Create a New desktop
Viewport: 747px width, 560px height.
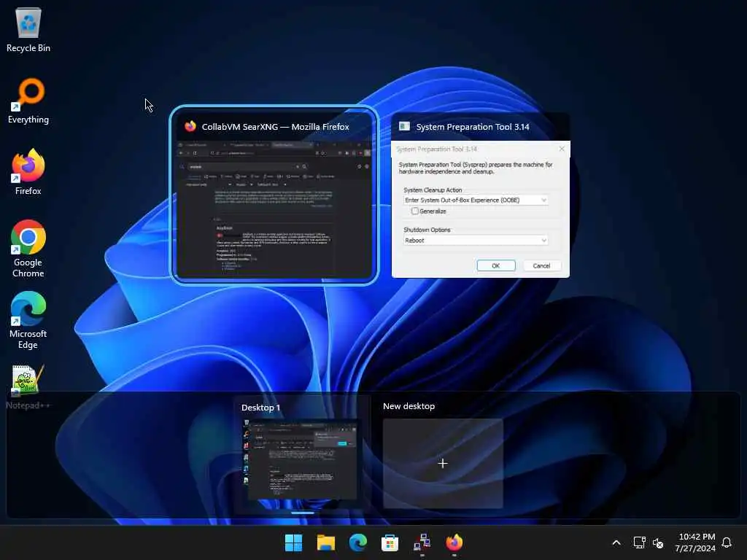point(443,463)
